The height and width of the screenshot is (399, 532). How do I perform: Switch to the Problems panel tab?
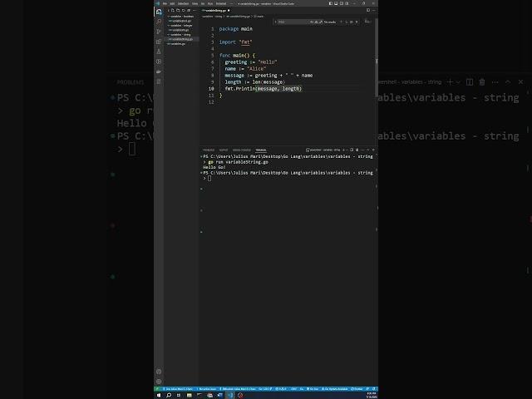pos(209,150)
